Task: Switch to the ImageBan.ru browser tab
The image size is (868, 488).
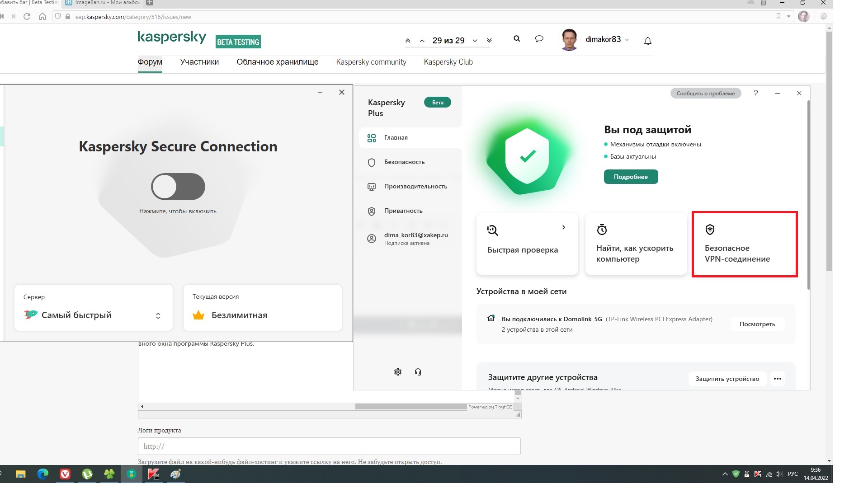Action: (x=103, y=3)
